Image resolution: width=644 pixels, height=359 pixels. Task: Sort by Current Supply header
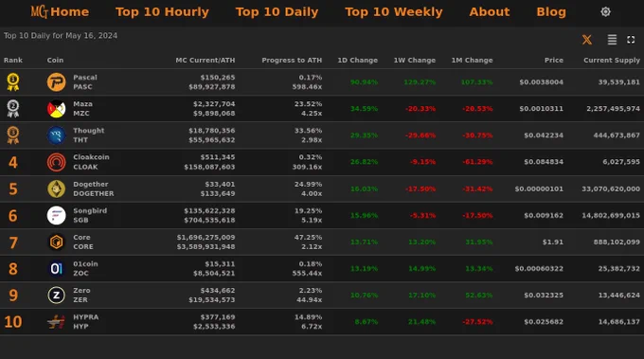pyautogui.click(x=612, y=60)
